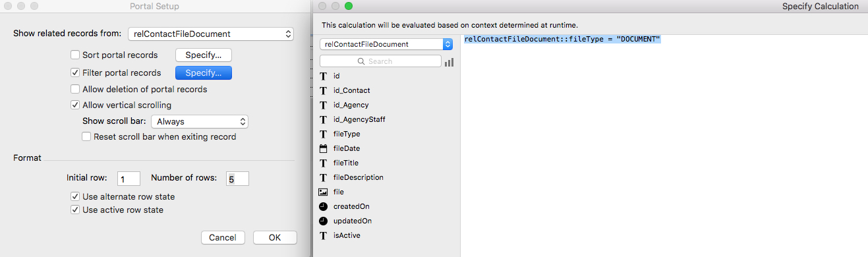Confirm Portal Setup with OK button
Image resolution: width=868 pixels, height=257 pixels.
tap(275, 237)
